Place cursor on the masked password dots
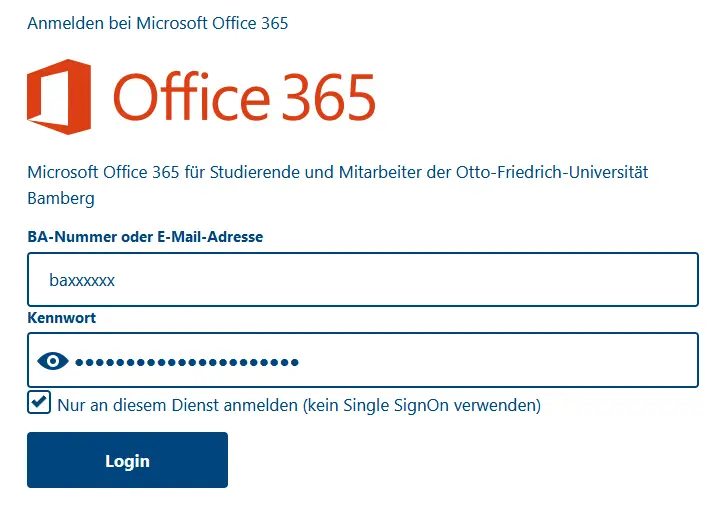This screenshot has width=720, height=507. [187, 362]
